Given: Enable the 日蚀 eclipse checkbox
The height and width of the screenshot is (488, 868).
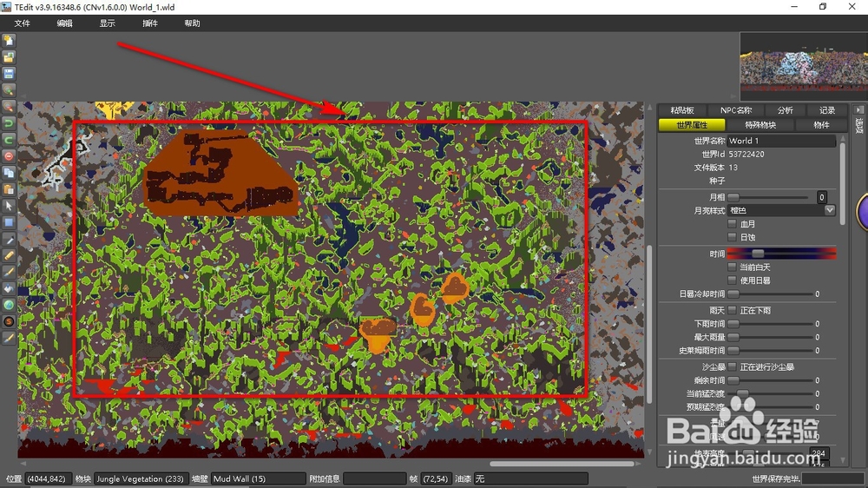Looking at the screenshot, I should click(733, 237).
